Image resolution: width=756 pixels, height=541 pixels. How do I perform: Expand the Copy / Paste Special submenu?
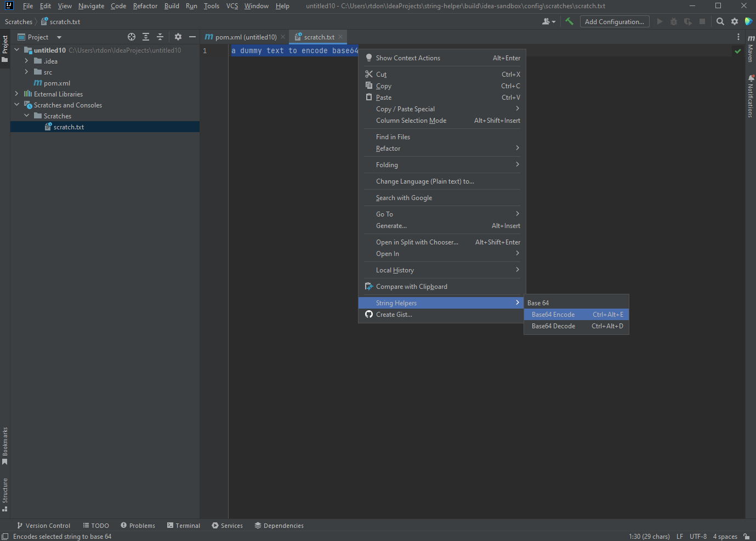405,109
